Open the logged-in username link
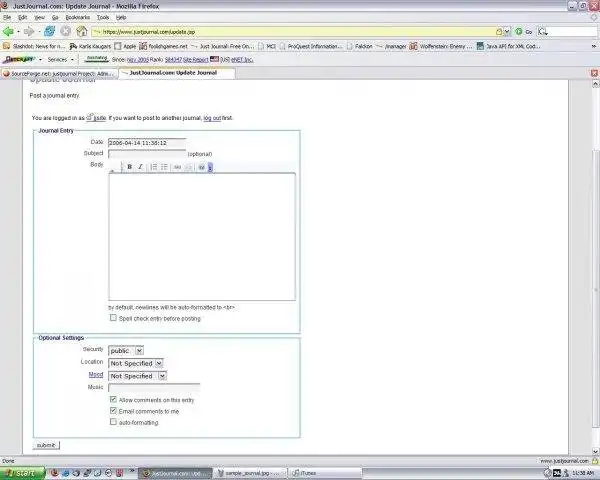Screen dimensions: 600x480 pyautogui.click(x=99, y=118)
